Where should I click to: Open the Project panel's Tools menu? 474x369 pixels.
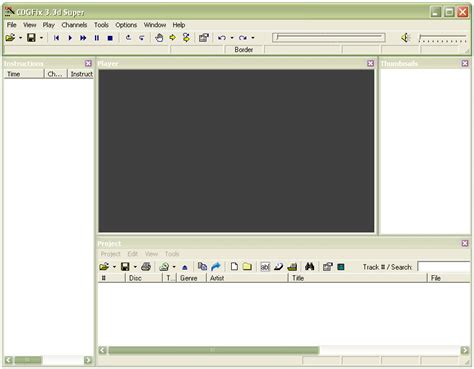coord(172,254)
